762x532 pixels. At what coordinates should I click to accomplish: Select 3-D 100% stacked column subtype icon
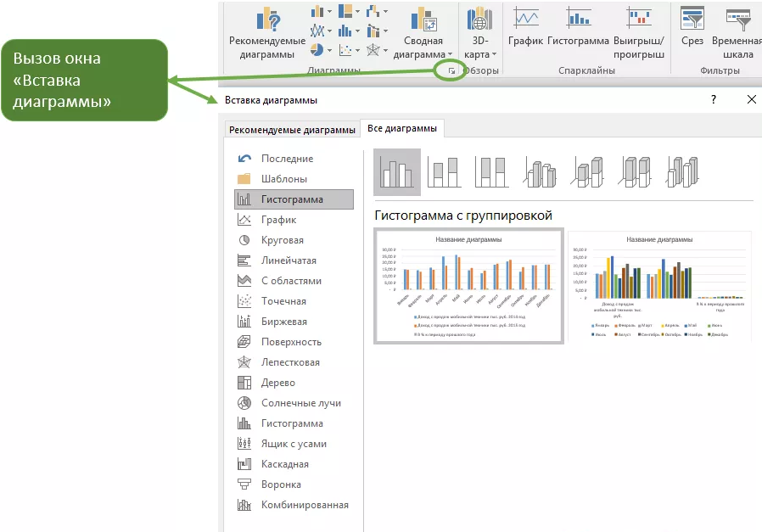tap(635, 172)
